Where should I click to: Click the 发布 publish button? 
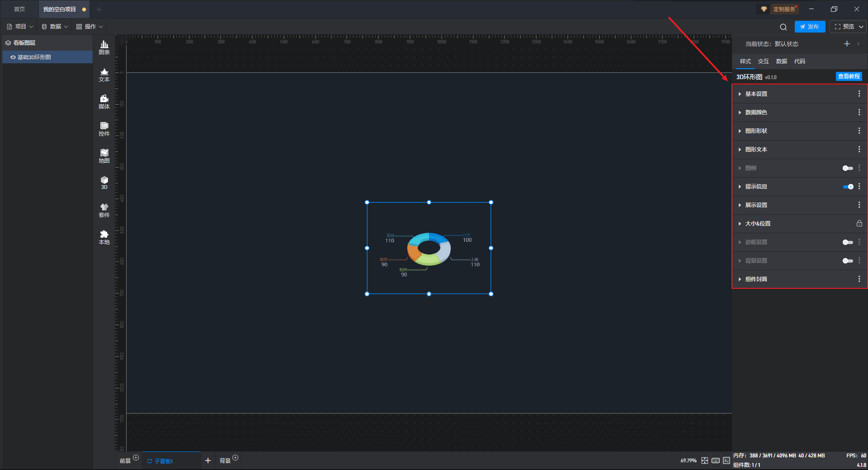point(810,27)
